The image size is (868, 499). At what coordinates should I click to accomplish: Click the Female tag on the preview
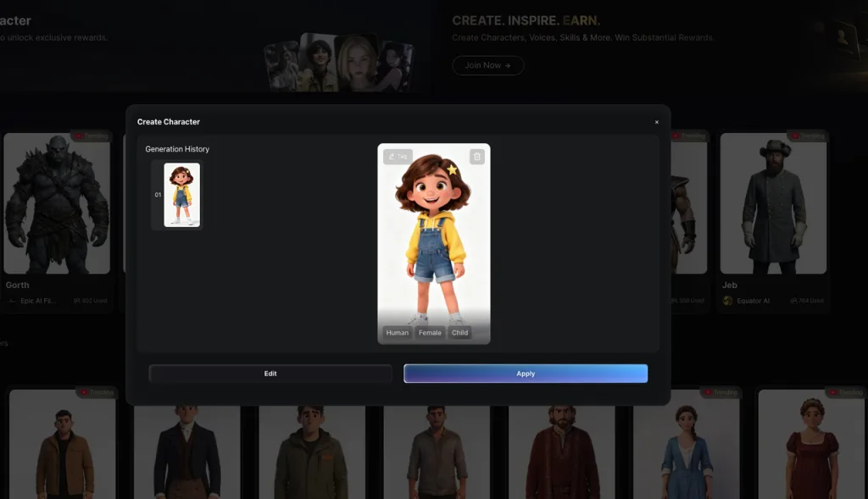430,332
